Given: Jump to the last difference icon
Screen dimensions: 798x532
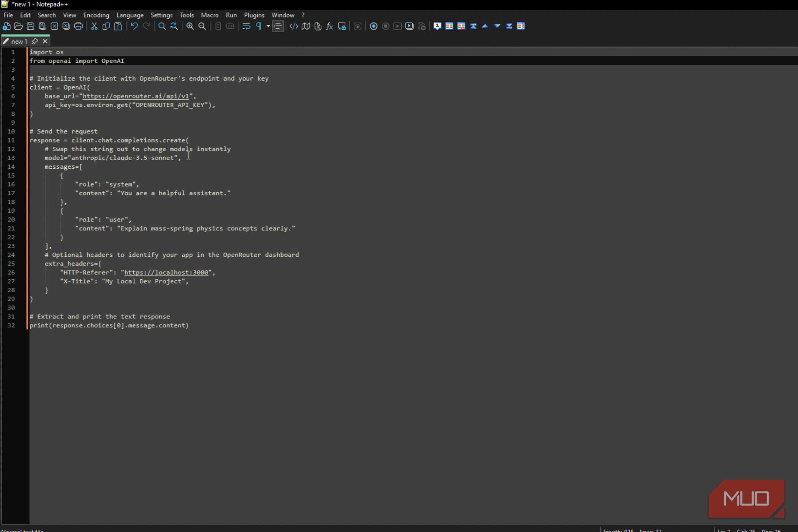Looking at the screenshot, I should click(509, 26).
